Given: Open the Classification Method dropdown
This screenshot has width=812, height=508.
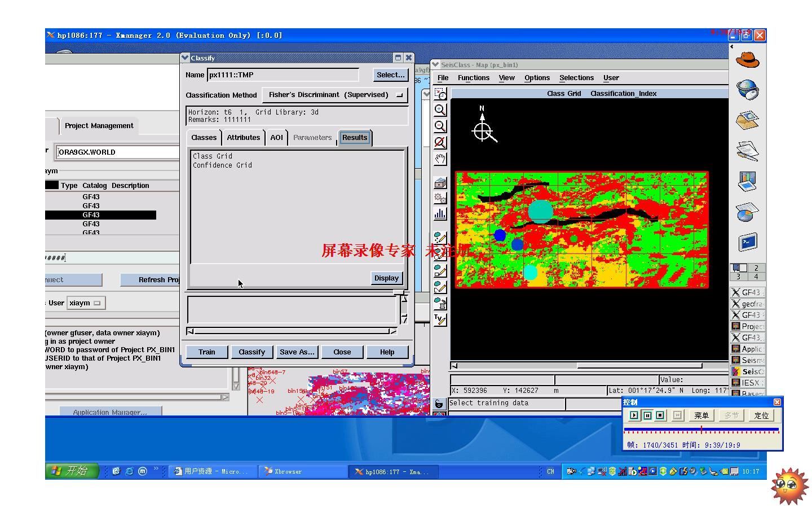Looking at the screenshot, I should pos(335,95).
